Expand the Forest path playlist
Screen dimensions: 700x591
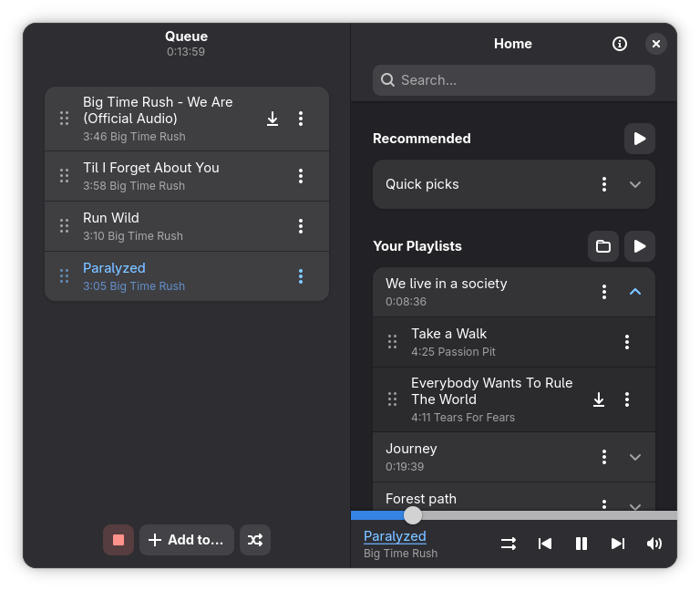click(634, 506)
